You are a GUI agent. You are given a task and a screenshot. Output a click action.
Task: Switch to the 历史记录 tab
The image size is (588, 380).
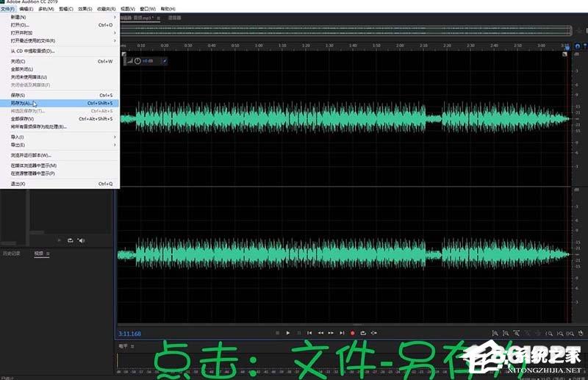click(x=12, y=254)
